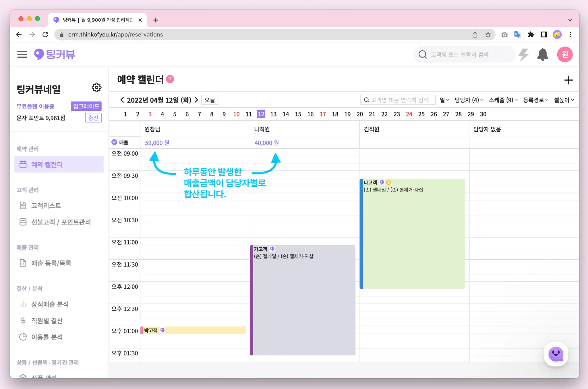
Task: Open 직원별 결산 menu item
Action: click(x=47, y=320)
